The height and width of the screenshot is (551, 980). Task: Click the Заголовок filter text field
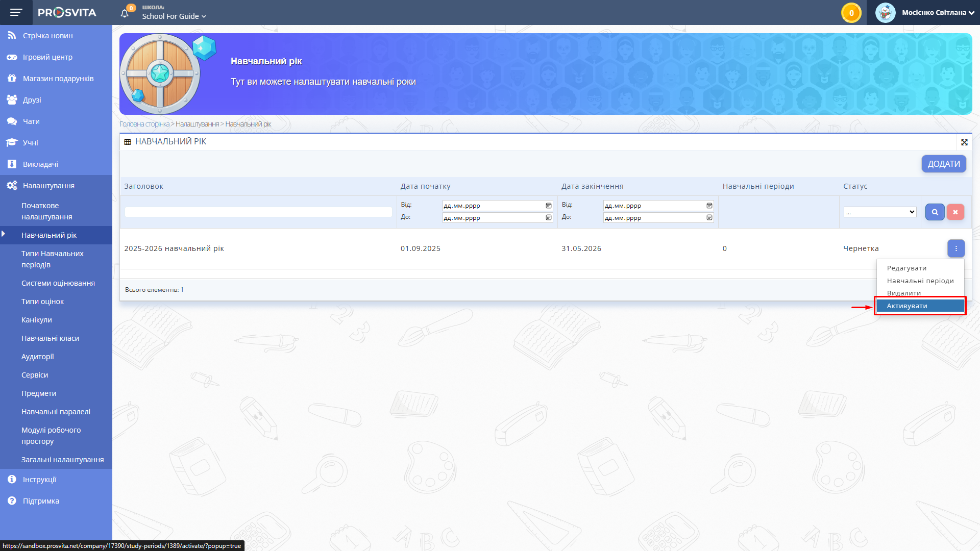point(258,212)
